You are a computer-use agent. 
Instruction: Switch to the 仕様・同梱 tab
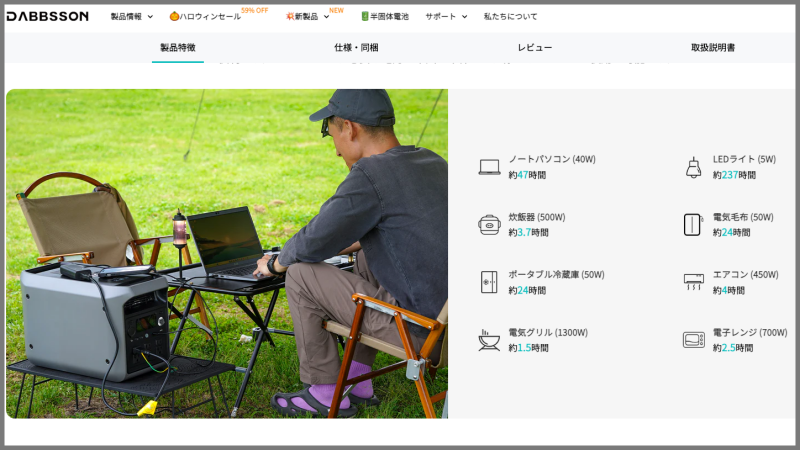point(356,48)
